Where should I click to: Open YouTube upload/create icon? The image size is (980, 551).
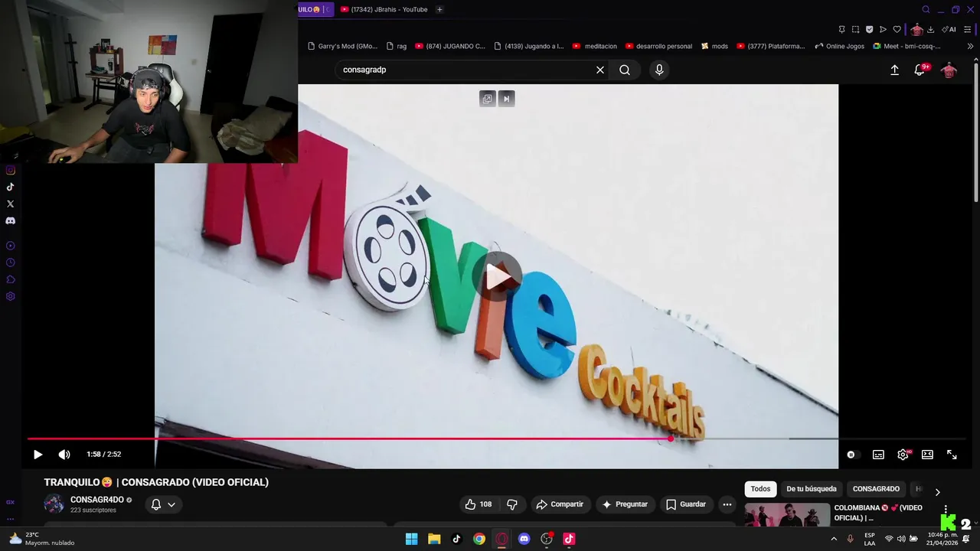[894, 70]
